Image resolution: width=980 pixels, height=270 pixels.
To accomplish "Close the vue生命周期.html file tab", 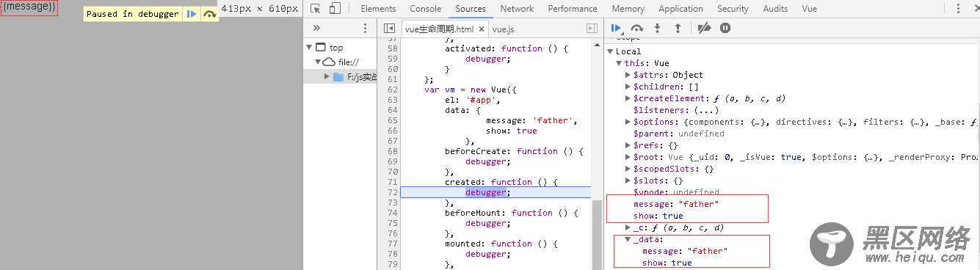I will point(482,29).
